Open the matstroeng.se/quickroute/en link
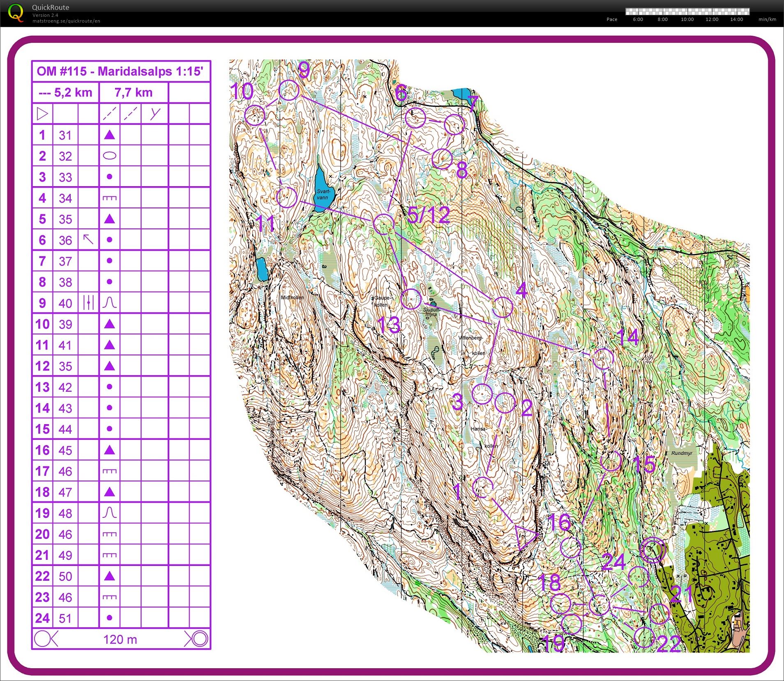 coord(66,21)
